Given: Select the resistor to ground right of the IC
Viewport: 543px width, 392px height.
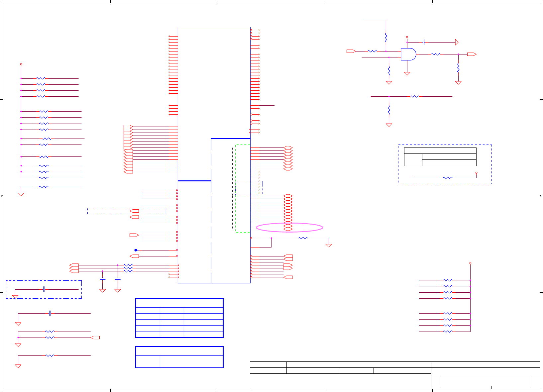Looking at the screenshot, I should [303, 238].
